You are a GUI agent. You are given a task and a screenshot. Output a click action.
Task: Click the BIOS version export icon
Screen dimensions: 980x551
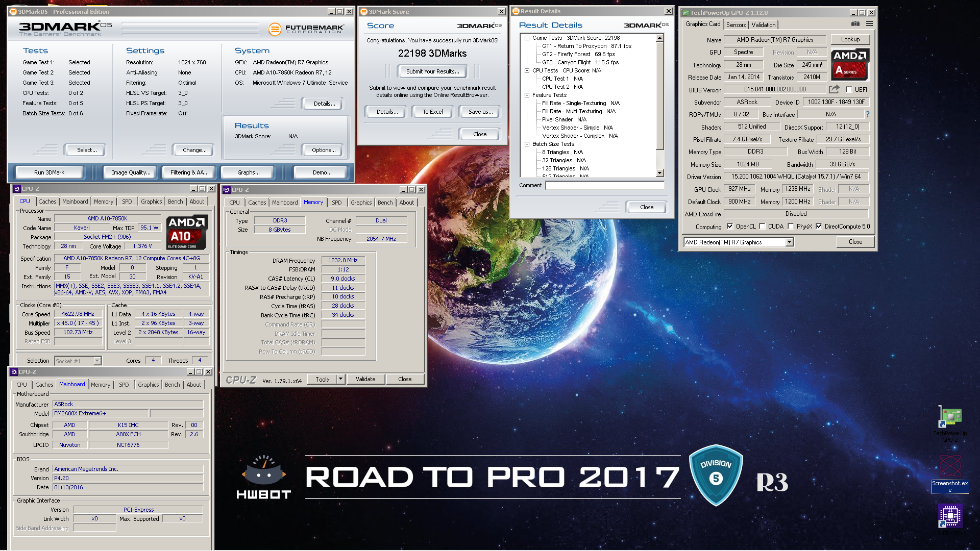834,89
